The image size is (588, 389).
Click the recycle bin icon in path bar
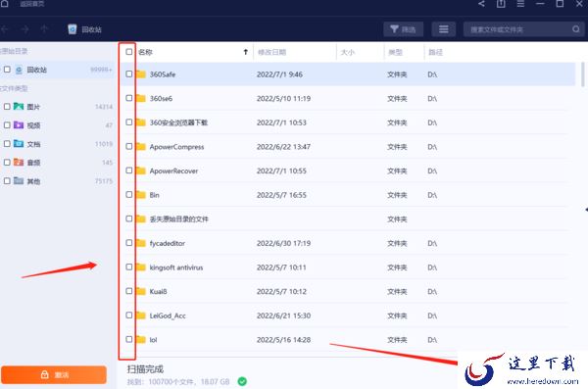[72, 29]
